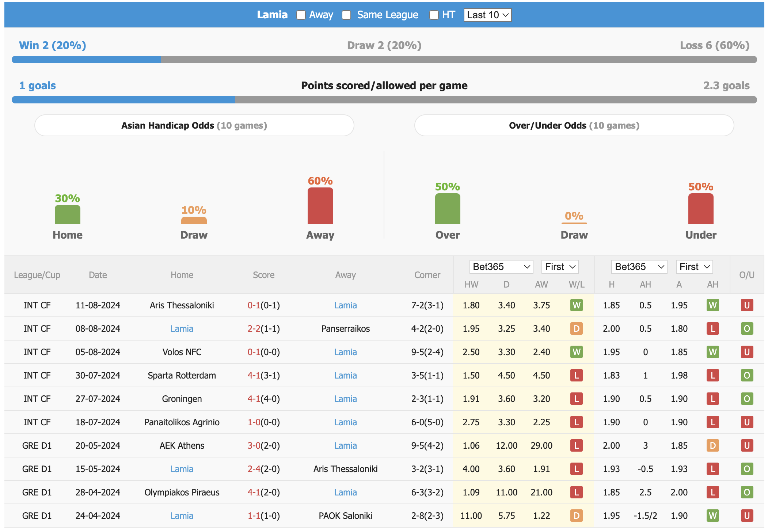This screenshot has width=768, height=532.
Task: Open the Last 10 dropdown
Action: tap(487, 15)
